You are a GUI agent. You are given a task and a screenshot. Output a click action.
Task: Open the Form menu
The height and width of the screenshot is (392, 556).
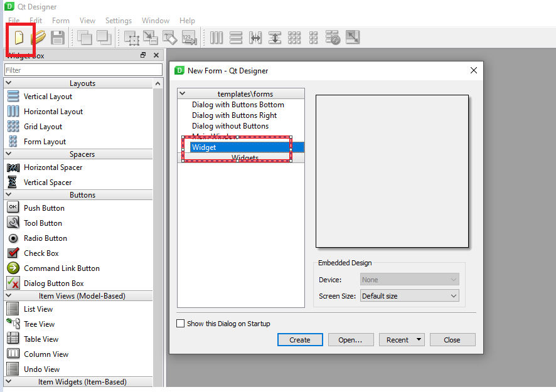click(61, 21)
